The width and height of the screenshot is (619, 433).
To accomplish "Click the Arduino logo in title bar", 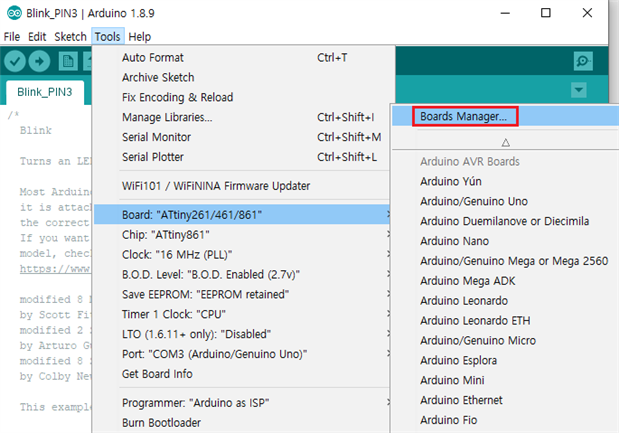I will tap(14, 13).
